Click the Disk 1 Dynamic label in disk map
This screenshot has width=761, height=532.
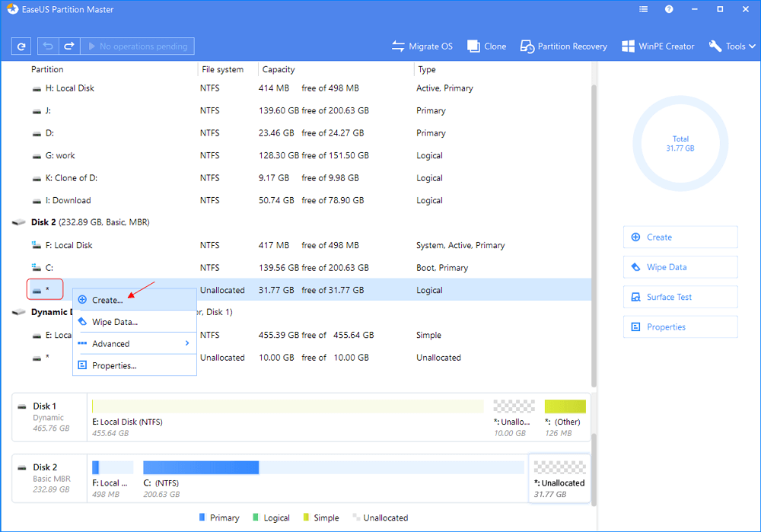click(x=49, y=417)
